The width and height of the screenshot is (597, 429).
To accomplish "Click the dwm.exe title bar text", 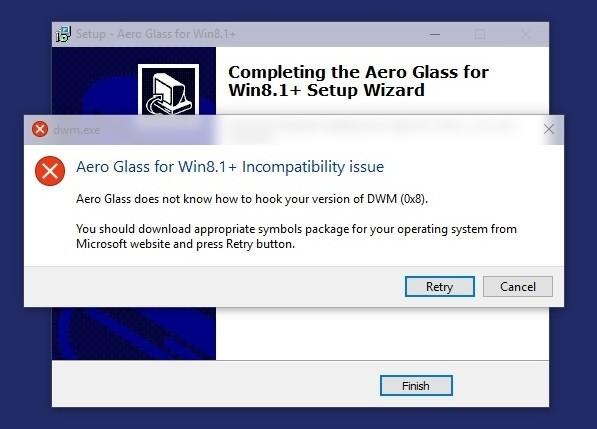I will click(77, 130).
